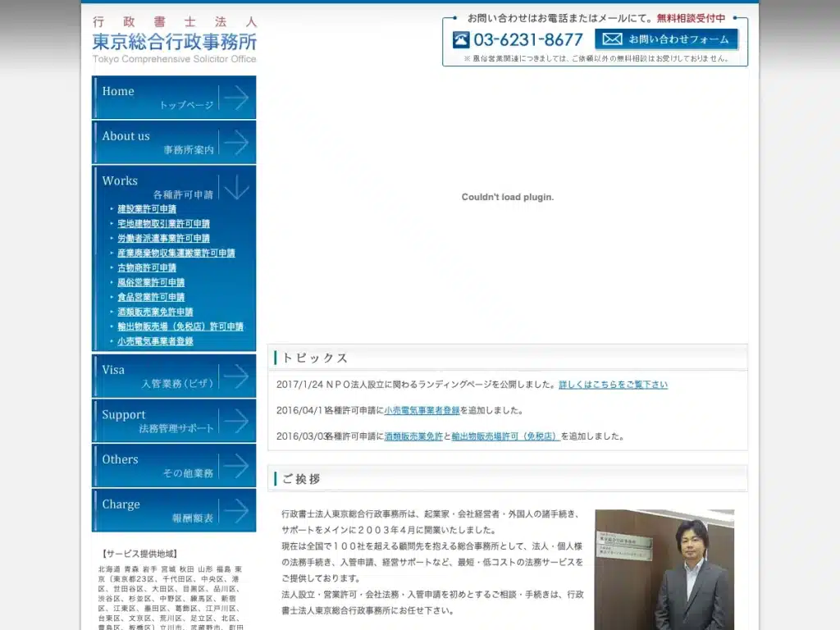Open Support 法務管理サポート menu item
This screenshot has height=630, width=840.
tap(174, 421)
